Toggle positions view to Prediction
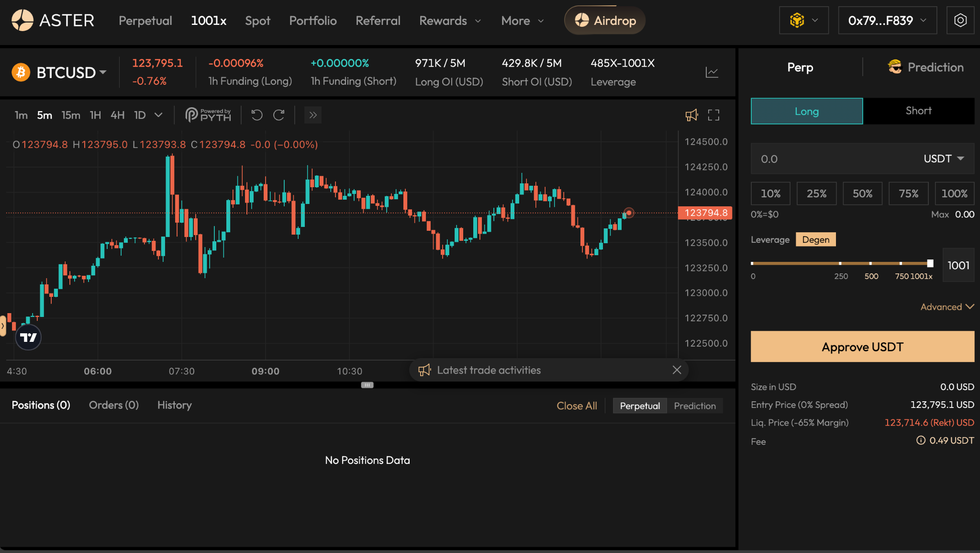980x553 pixels. (x=694, y=406)
